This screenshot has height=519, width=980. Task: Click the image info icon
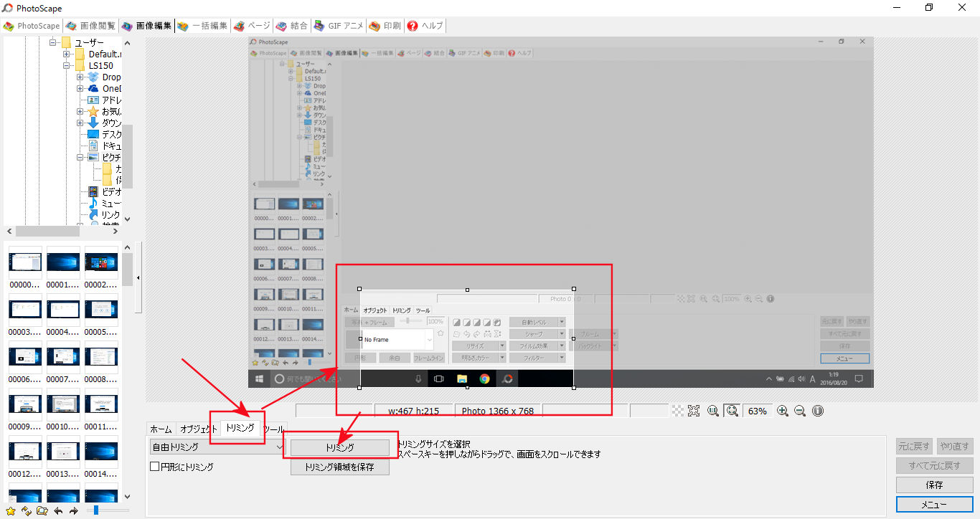click(x=817, y=411)
